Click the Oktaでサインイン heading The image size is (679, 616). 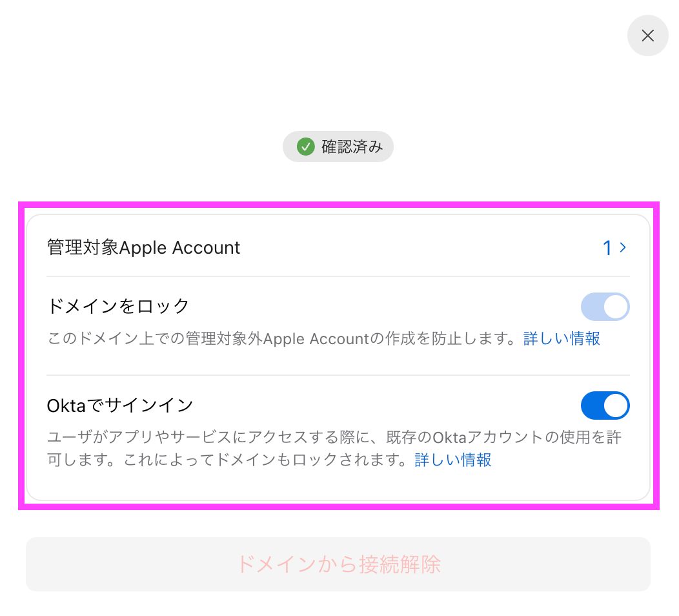(x=120, y=406)
